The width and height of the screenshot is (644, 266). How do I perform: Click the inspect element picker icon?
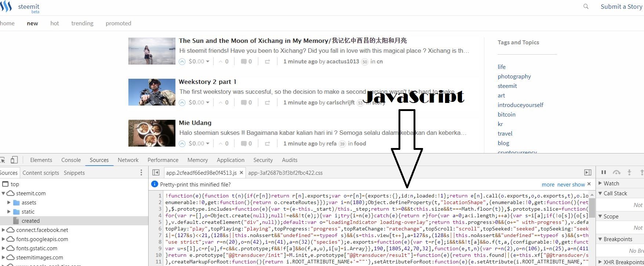click(2, 160)
